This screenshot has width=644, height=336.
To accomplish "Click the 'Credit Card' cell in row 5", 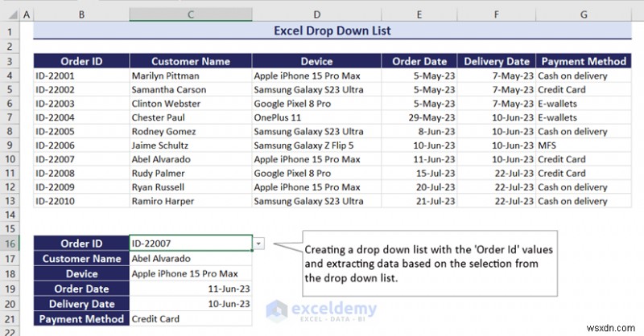I will click(584, 89).
